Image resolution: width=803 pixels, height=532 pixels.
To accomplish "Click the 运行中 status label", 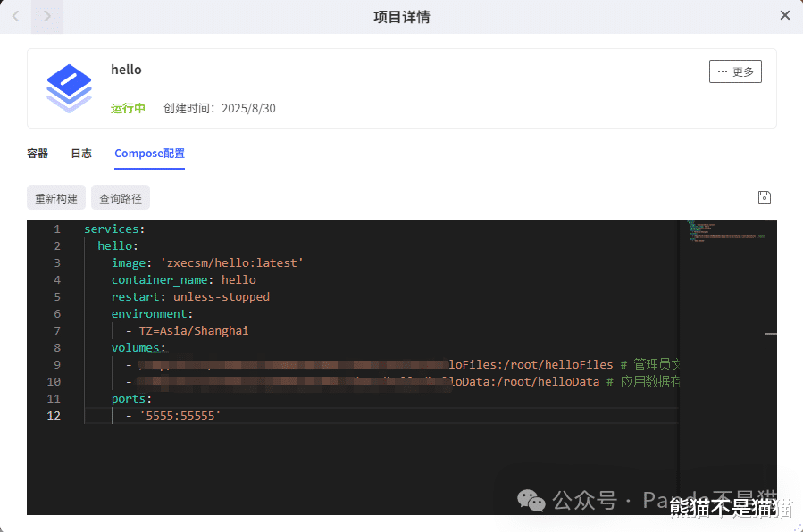I will tap(128, 108).
